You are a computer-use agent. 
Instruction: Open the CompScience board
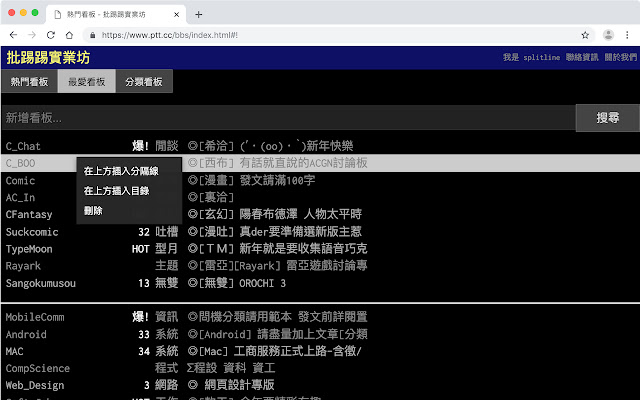38,368
